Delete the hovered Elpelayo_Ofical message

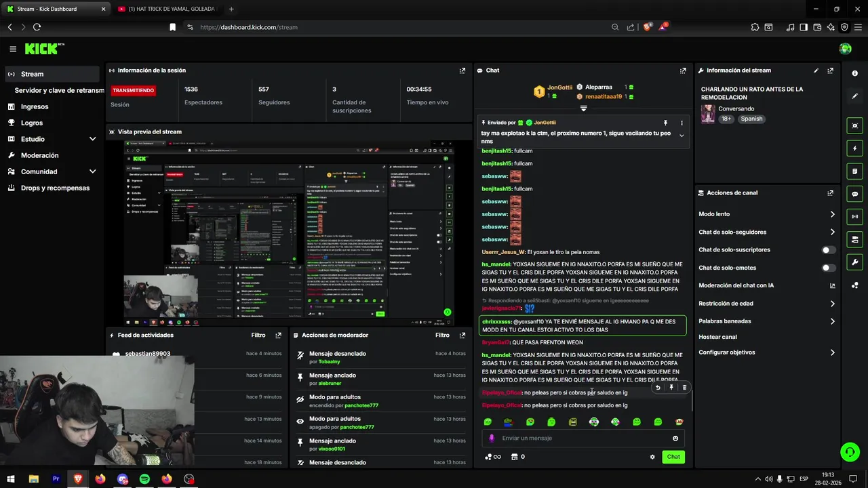coord(684,388)
